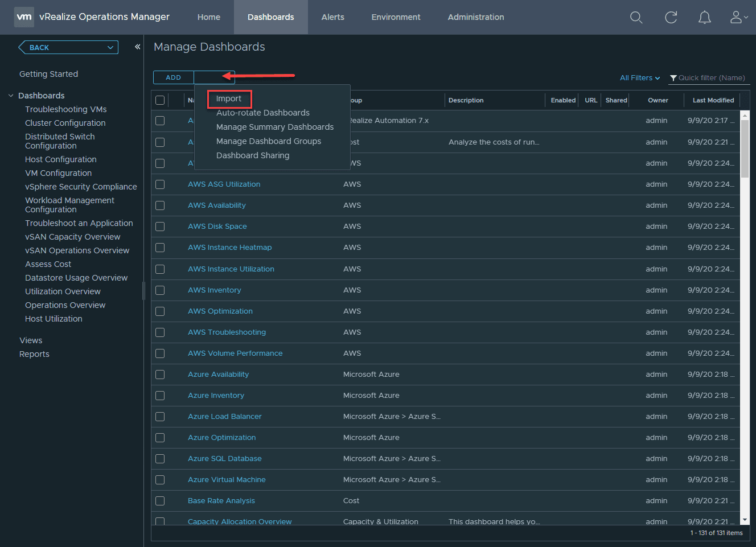Click the down arrow of the vertical scrollbar
This screenshot has width=756, height=547.
pos(745,520)
